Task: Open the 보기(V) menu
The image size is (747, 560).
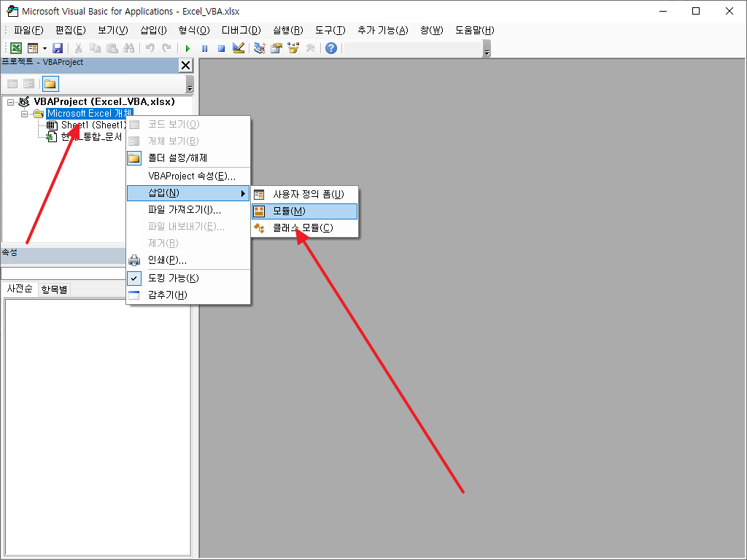Action: 113,31
